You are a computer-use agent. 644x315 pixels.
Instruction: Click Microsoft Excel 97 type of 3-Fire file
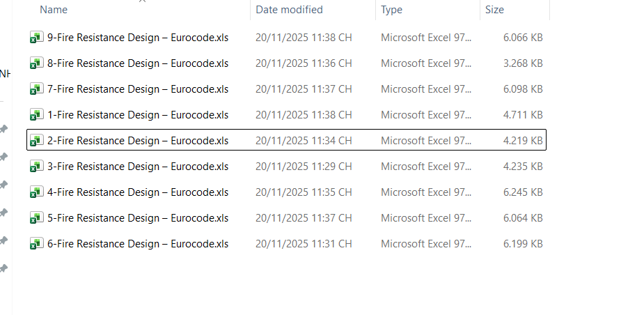[426, 167]
